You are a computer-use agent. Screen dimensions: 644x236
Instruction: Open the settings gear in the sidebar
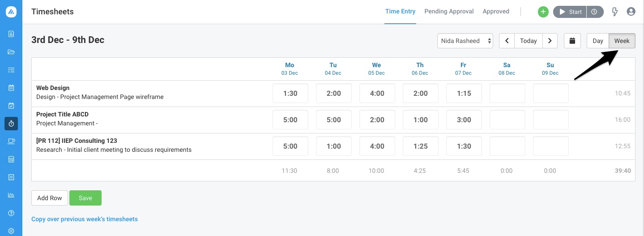[x=11, y=231]
